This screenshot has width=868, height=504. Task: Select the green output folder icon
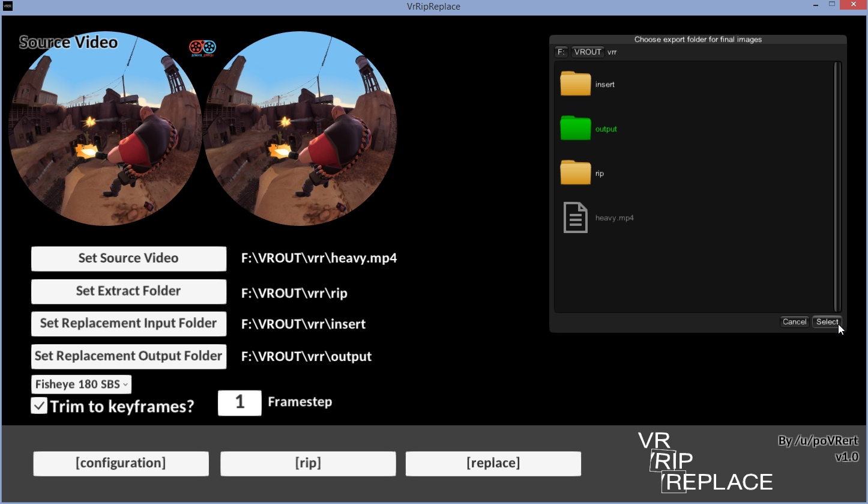pyautogui.click(x=575, y=129)
